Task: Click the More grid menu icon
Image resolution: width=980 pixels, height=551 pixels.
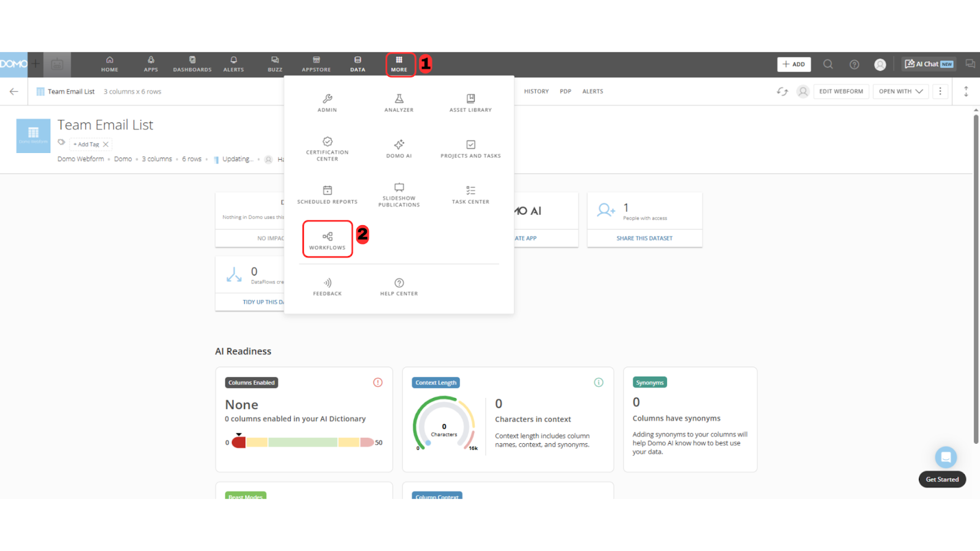Action: point(399,64)
